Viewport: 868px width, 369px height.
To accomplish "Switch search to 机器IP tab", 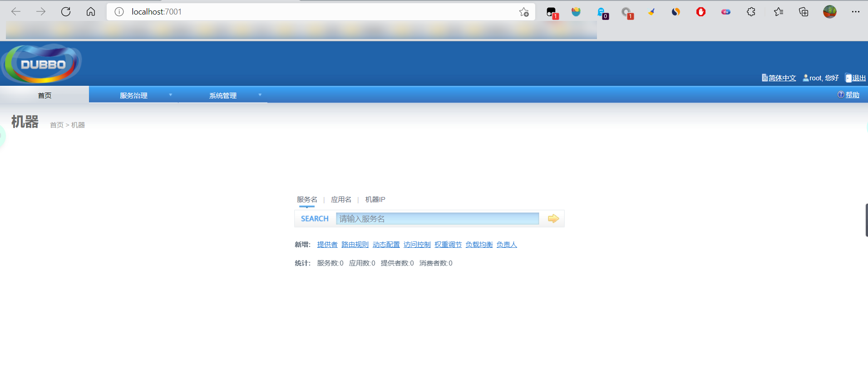I will click(x=375, y=200).
